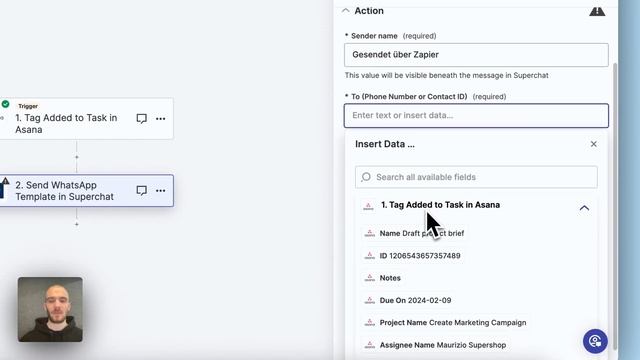Click the presenter webcam thumbnail

[50, 309]
